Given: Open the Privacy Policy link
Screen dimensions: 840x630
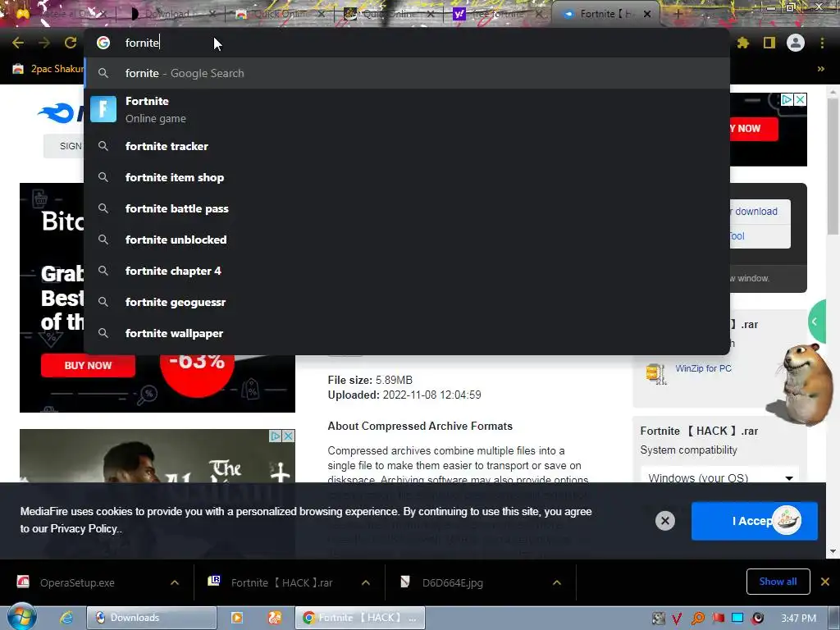Looking at the screenshot, I should (x=84, y=529).
